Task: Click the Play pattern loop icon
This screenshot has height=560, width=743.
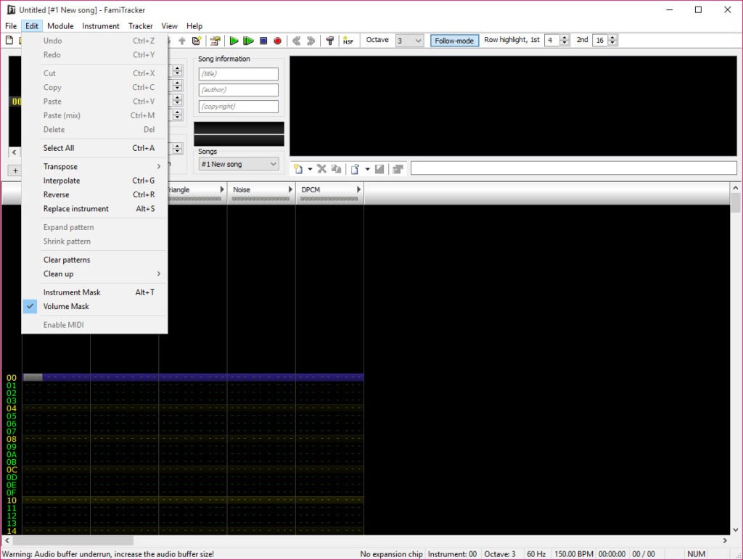Action: tap(248, 41)
